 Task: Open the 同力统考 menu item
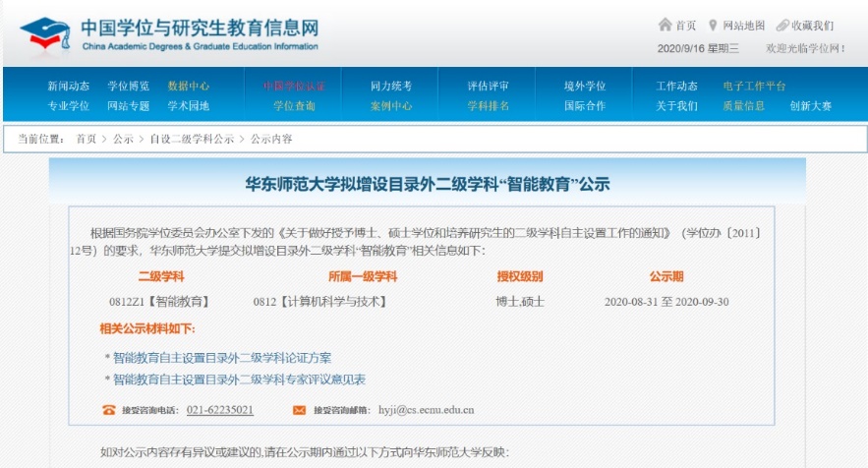[391, 86]
